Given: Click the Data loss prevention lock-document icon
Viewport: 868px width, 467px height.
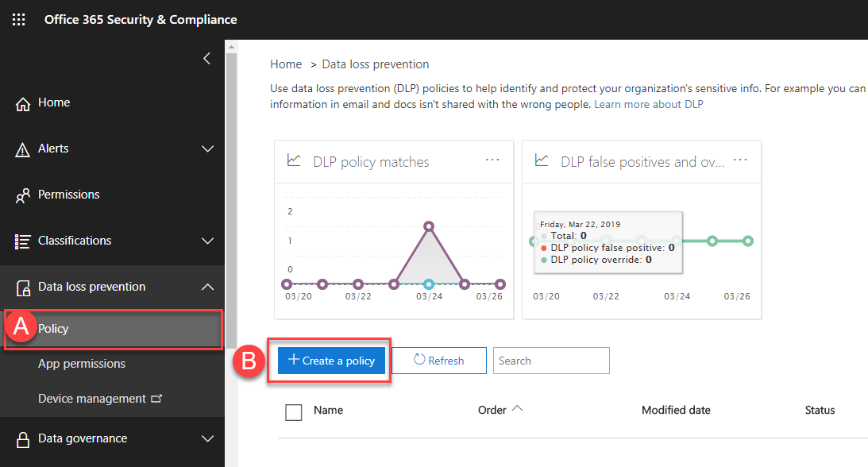Looking at the screenshot, I should [23, 288].
